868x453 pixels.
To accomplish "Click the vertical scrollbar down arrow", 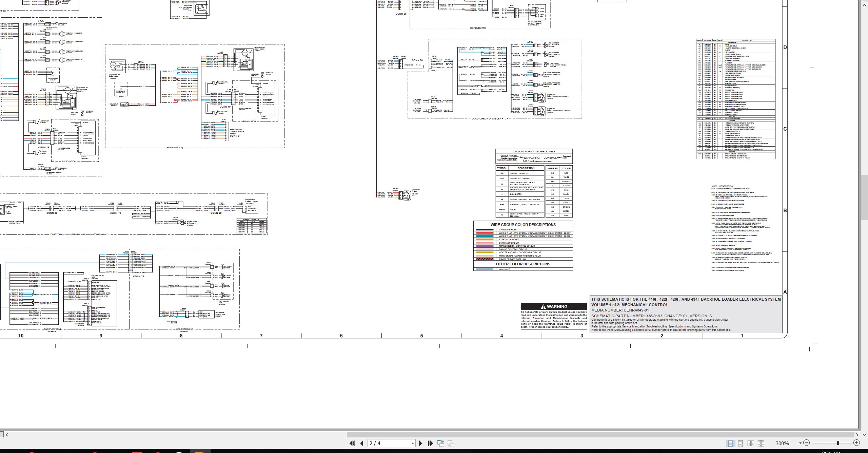I will (x=864, y=435).
